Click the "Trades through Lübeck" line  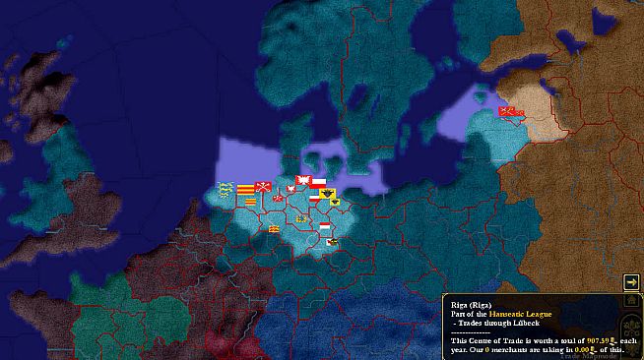point(499,323)
